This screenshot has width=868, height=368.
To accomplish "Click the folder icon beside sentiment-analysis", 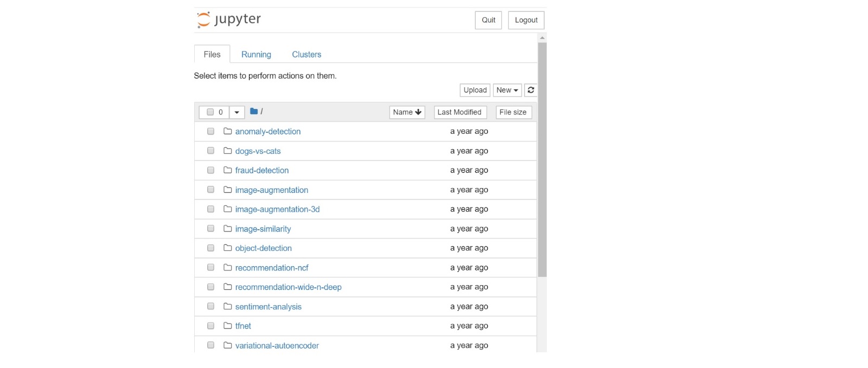I will click(x=228, y=306).
